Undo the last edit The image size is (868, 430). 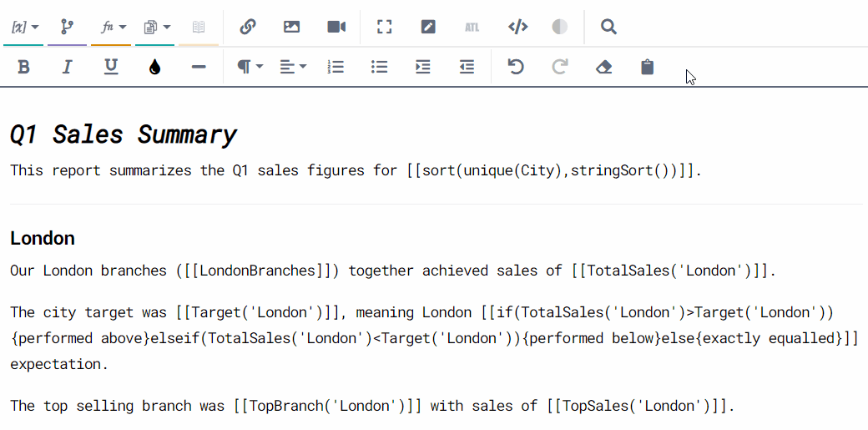click(516, 67)
